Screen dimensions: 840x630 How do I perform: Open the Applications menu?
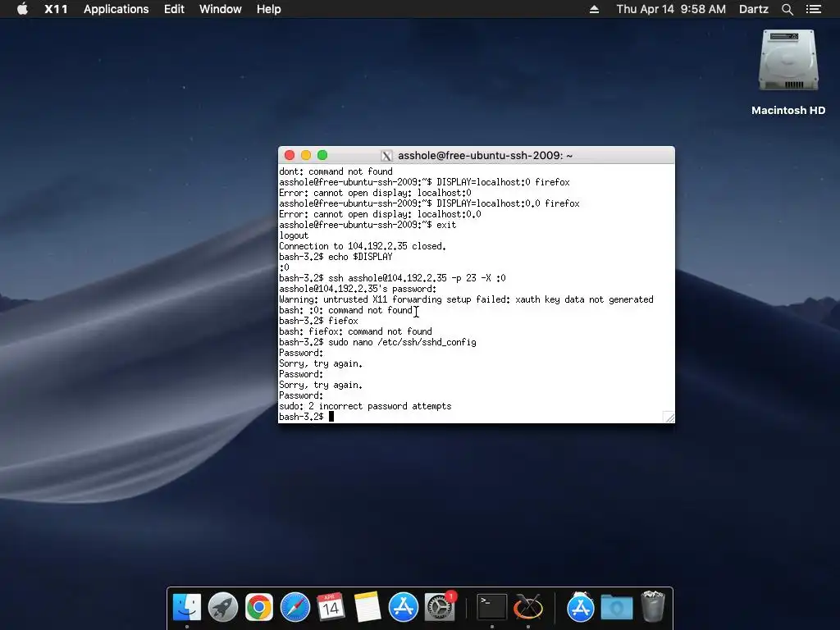click(x=116, y=9)
